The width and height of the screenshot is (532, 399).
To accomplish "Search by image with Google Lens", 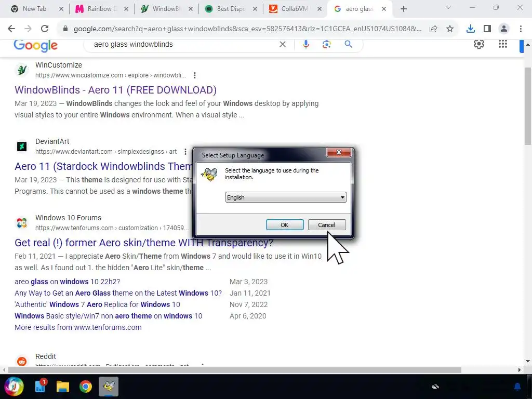I will click(327, 44).
